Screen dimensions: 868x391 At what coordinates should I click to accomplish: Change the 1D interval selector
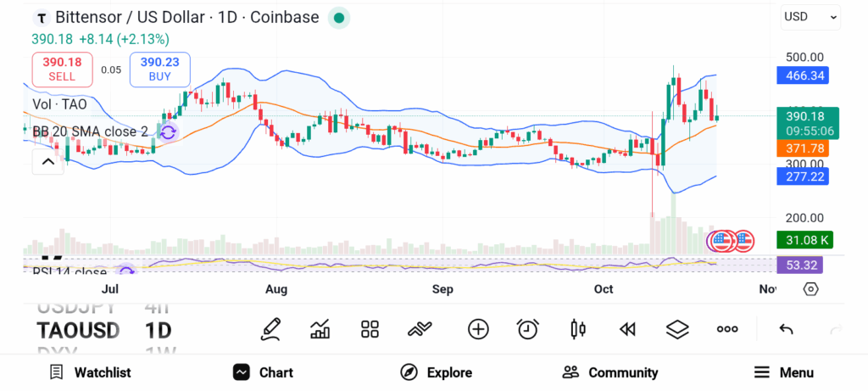click(159, 330)
